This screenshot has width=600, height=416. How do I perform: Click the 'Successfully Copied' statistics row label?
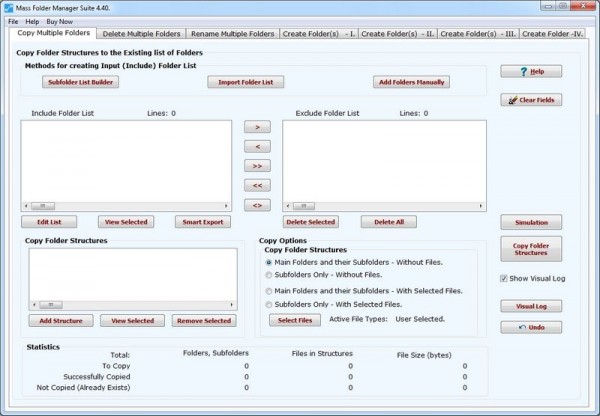coord(97,377)
